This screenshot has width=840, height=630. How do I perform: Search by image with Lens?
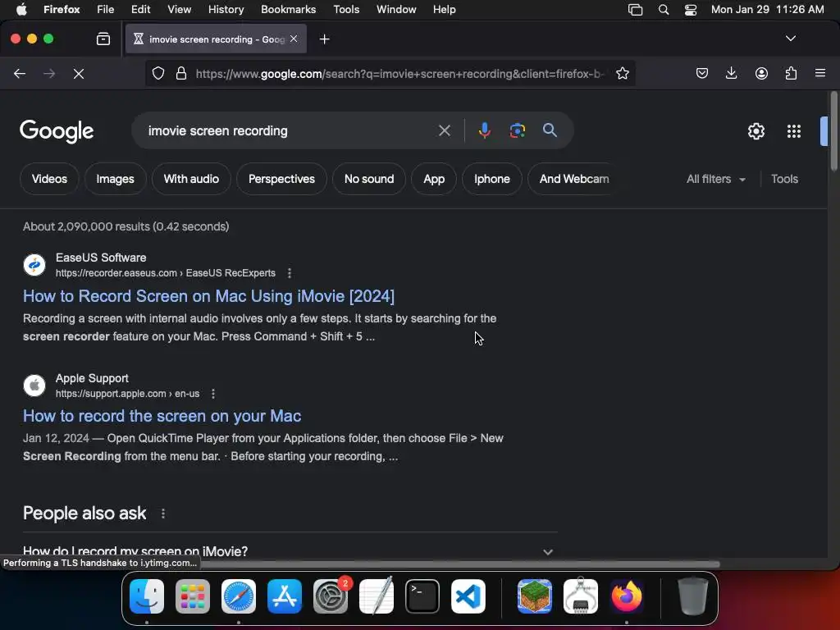pos(517,130)
